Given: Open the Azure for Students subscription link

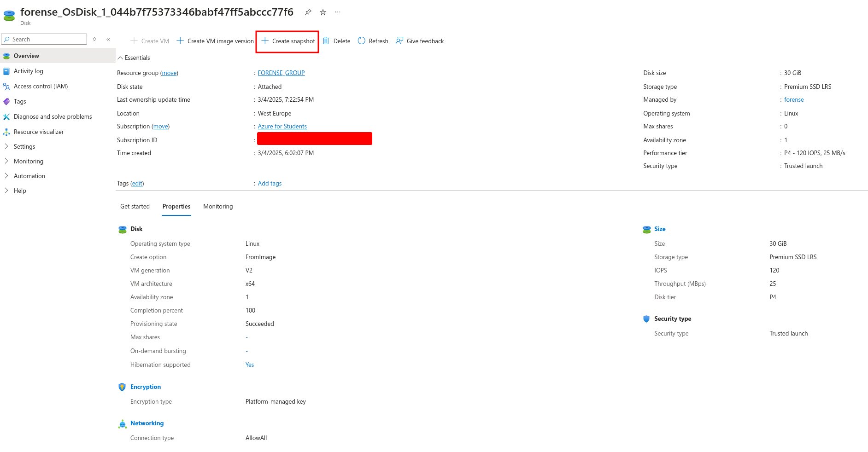Looking at the screenshot, I should point(282,126).
